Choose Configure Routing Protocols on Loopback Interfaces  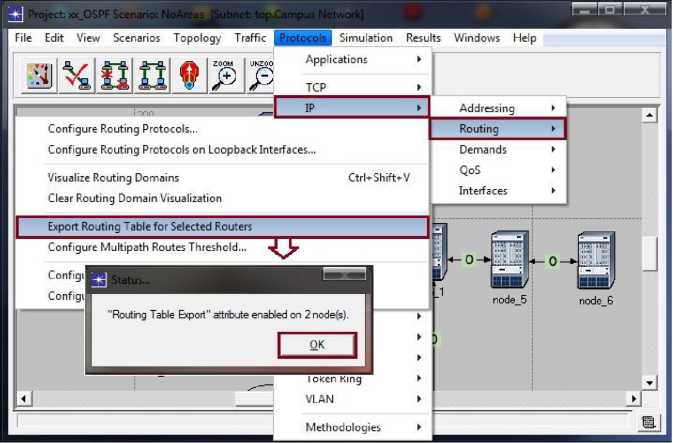[222, 149]
